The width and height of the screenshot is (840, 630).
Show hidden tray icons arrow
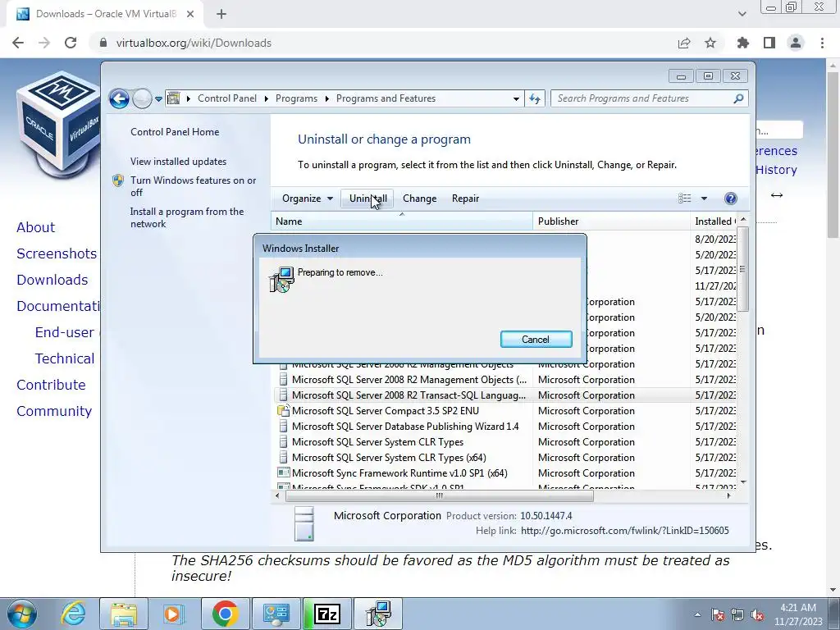(697, 614)
